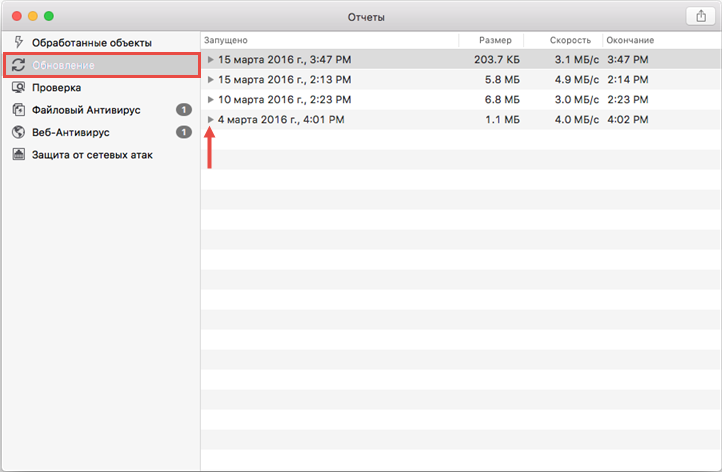722x472 pixels.
Task: Expand the 10 марта 2:23 PM entry
Action: point(210,99)
